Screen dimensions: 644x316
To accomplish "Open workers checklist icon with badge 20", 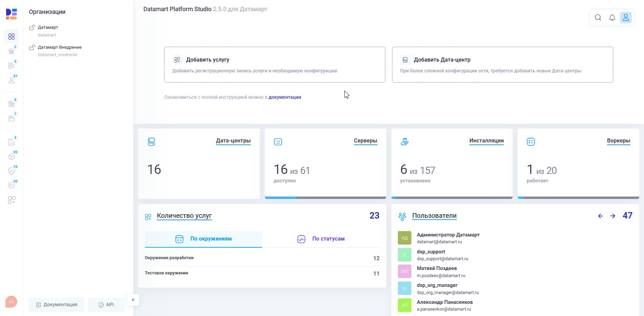I will [x=12, y=185].
